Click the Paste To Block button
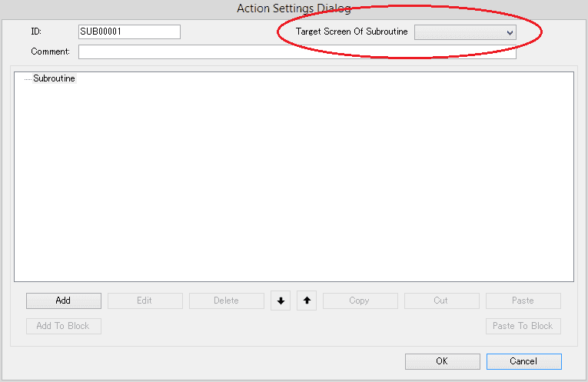588x382 pixels. 523,326
